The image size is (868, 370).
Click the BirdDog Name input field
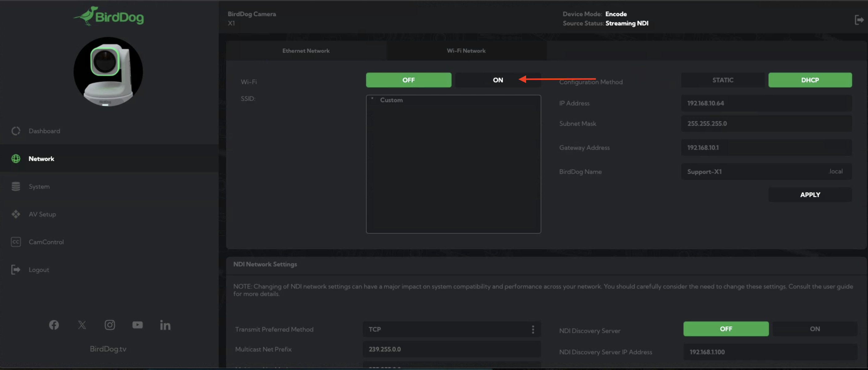tap(755, 172)
